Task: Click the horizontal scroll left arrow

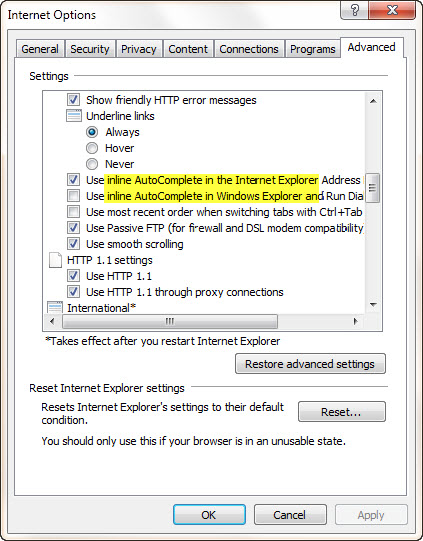Action: (52, 322)
